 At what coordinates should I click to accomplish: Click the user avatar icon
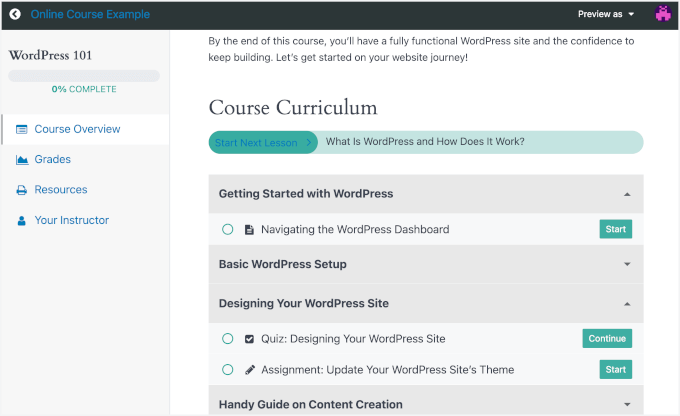pyautogui.click(x=663, y=14)
